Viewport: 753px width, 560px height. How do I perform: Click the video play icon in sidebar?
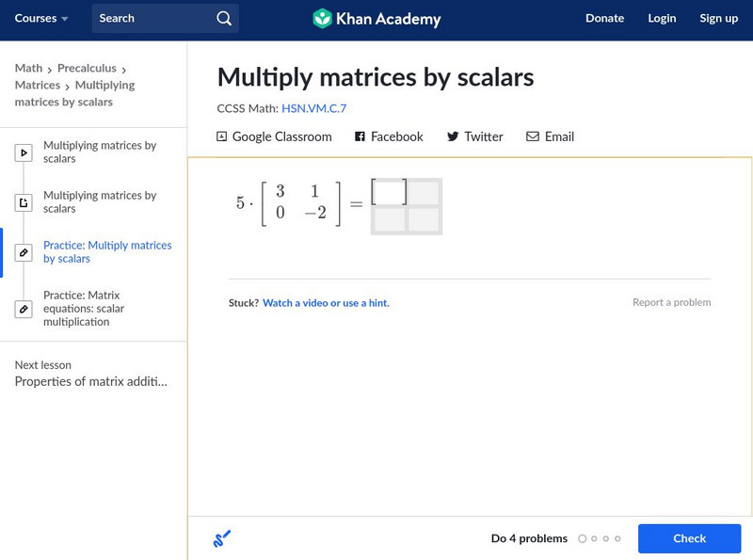coord(24,152)
